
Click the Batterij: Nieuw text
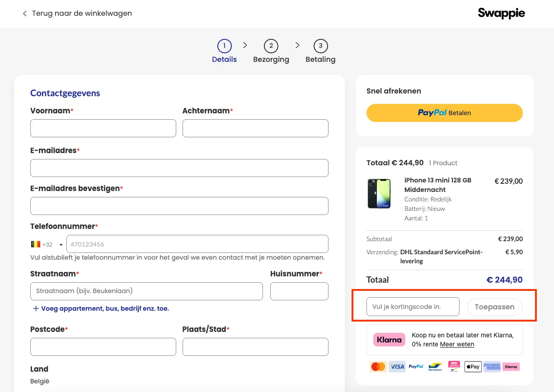coord(425,209)
